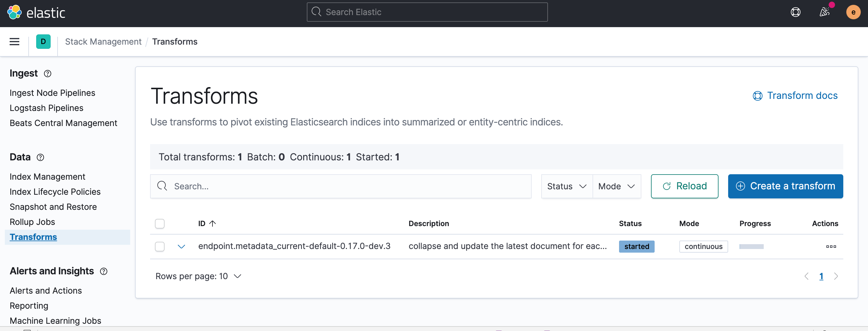Check the select-all transforms checkbox
868x331 pixels.
[160, 223]
